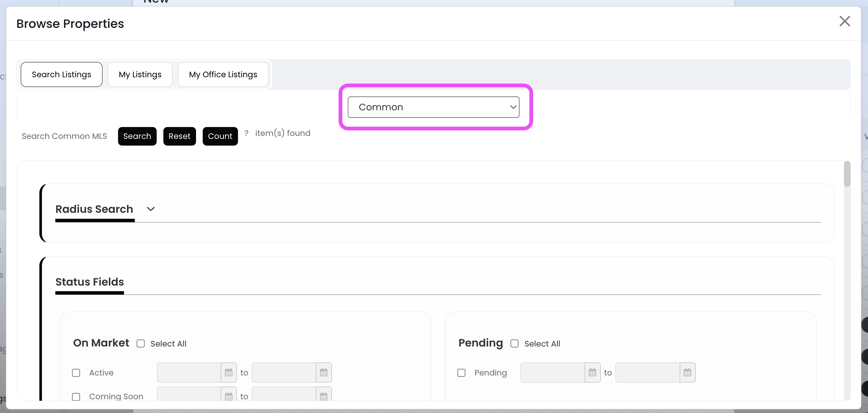
Task: Click the question mark help icon
Action: 247,133
